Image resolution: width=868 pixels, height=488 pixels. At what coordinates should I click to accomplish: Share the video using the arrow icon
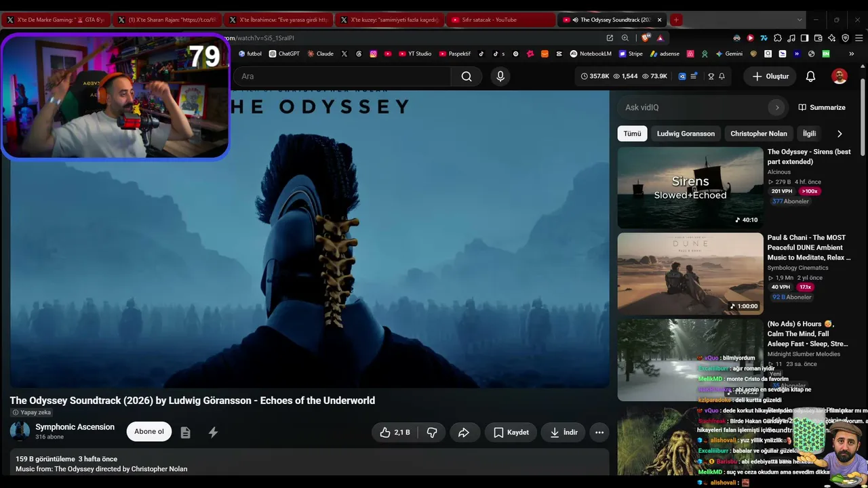click(464, 432)
